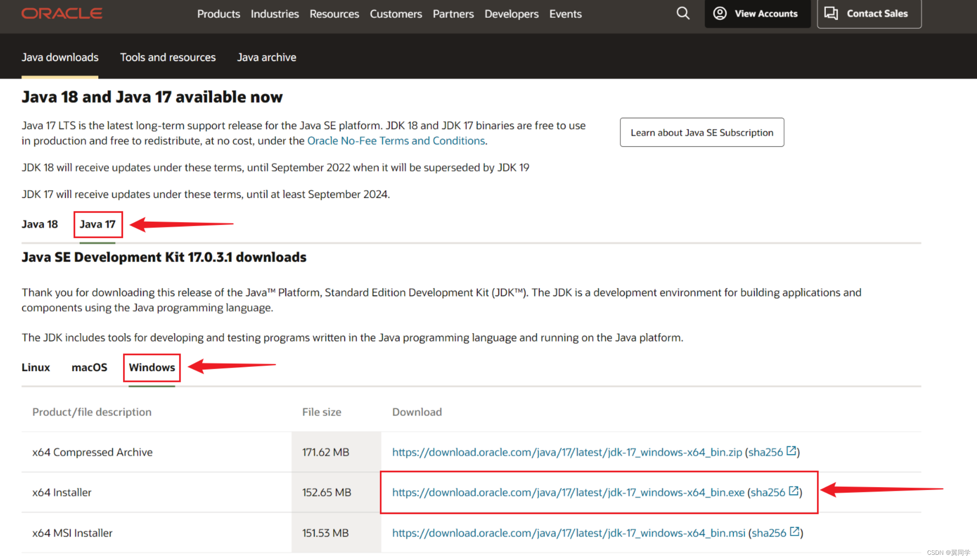Download the jdk-17 windows x64 exe link
This screenshot has height=560, width=977.
568,492
